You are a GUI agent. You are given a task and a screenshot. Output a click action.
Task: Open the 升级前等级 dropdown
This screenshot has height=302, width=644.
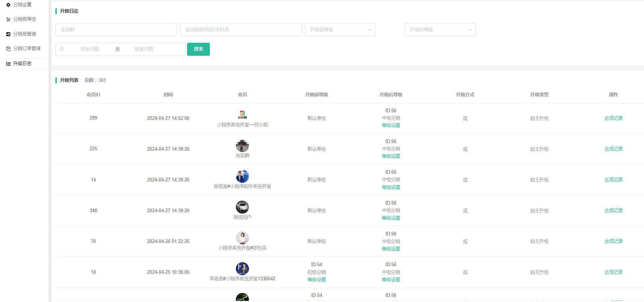340,30
